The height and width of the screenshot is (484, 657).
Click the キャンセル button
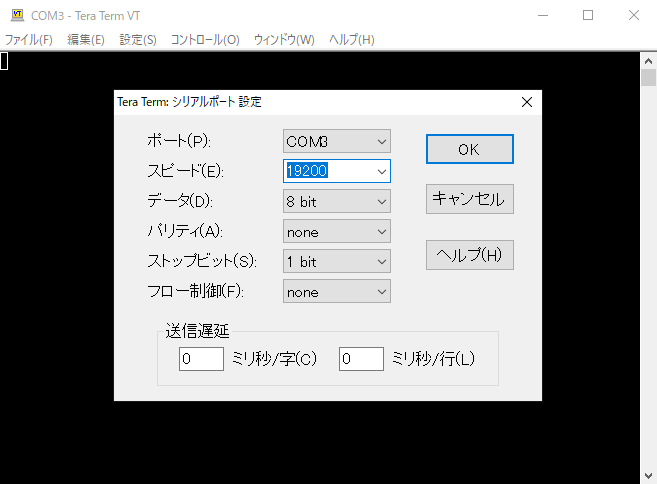coord(470,199)
